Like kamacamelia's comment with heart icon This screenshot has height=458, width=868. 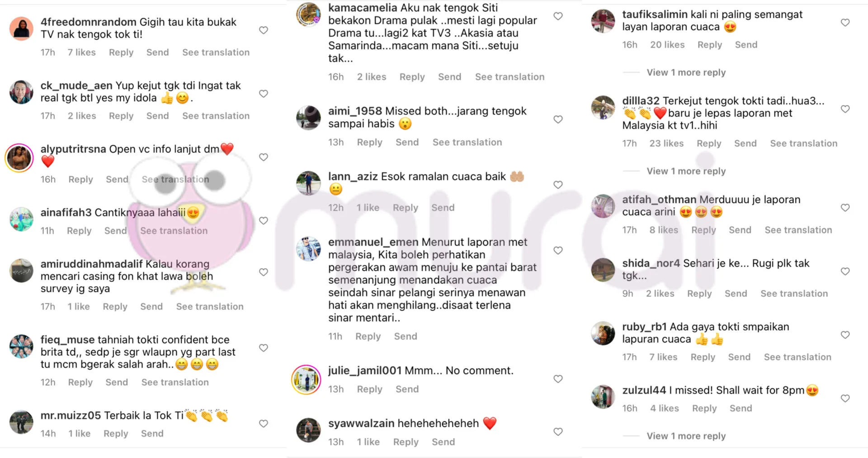point(558,16)
